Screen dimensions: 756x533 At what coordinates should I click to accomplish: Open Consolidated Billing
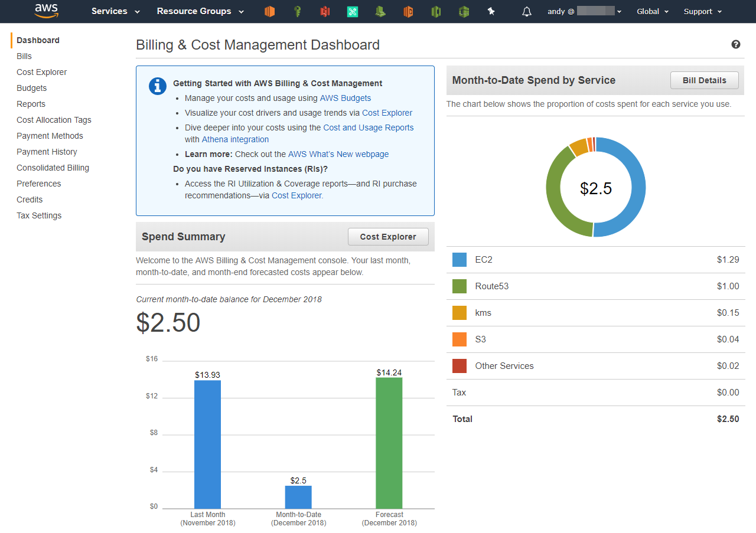(53, 168)
